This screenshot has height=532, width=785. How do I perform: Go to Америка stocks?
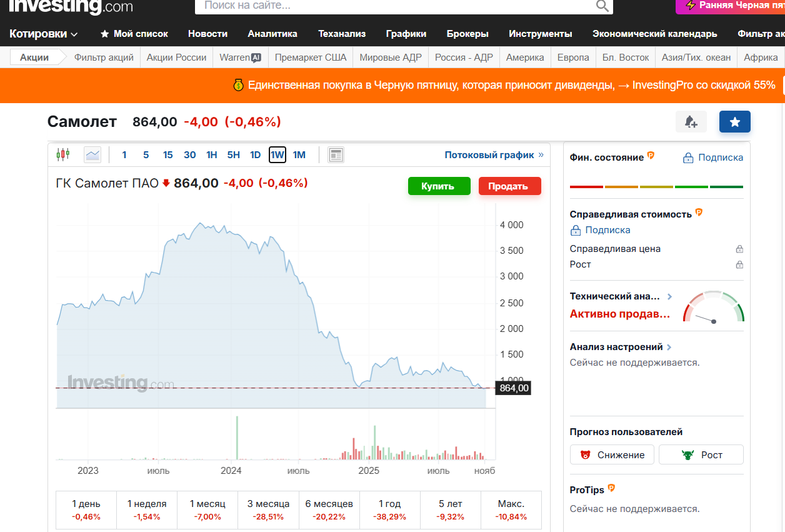coord(525,58)
